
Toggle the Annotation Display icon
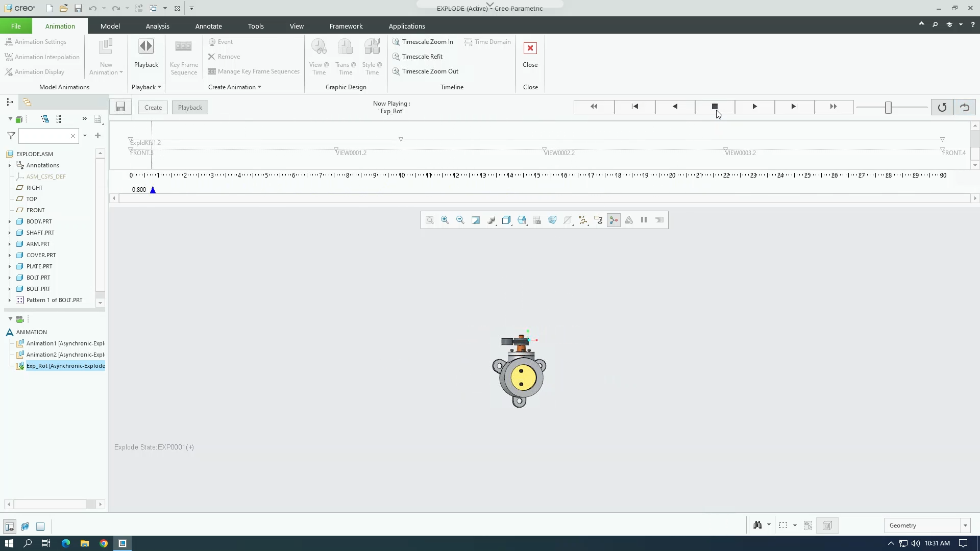tap(598, 220)
